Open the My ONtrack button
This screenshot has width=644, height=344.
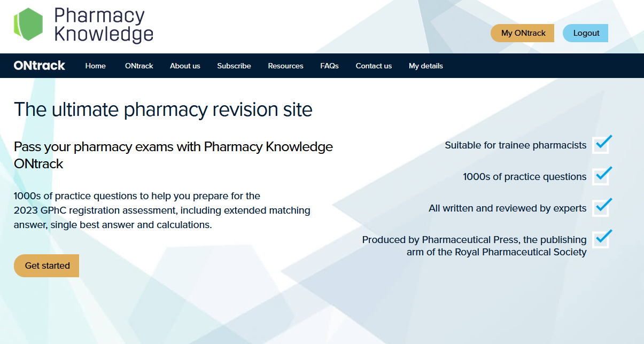pos(523,33)
